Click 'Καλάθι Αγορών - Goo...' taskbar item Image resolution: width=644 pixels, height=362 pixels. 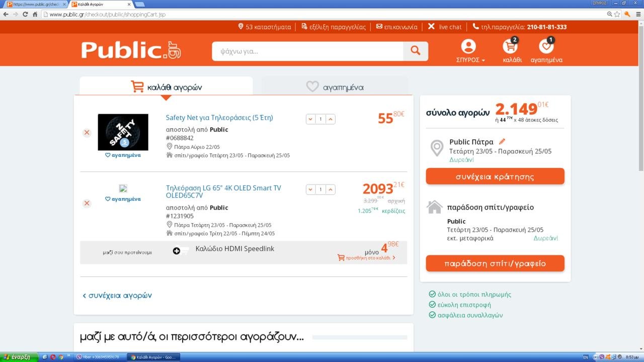click(152, 357)
